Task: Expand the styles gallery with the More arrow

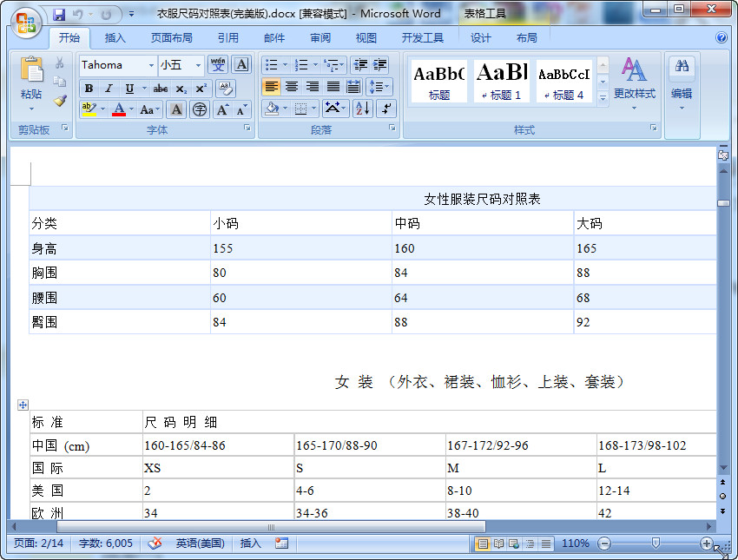Action: coord(603,98)
